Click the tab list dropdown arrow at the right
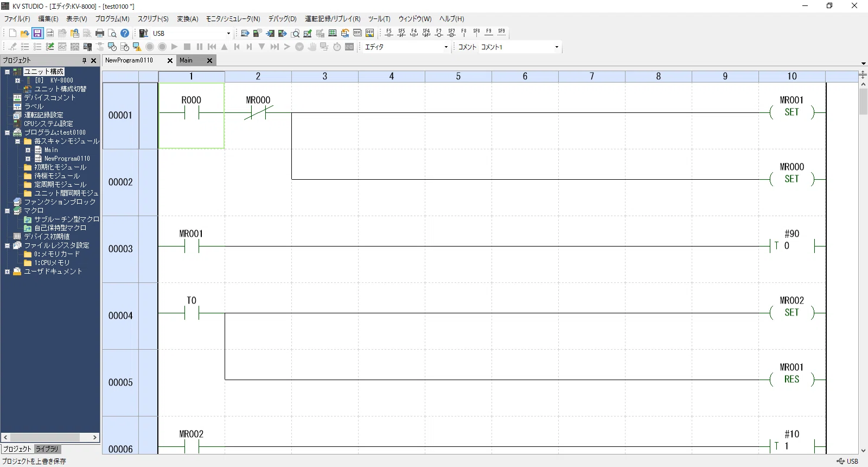 (x=863, y=64)
